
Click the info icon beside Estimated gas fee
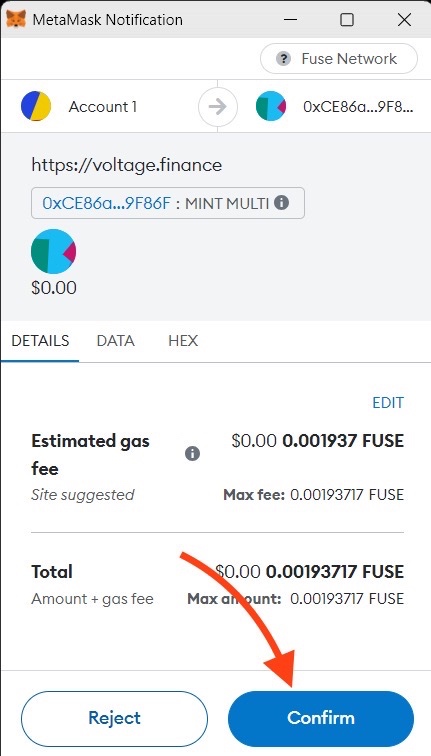click(192, 454)
